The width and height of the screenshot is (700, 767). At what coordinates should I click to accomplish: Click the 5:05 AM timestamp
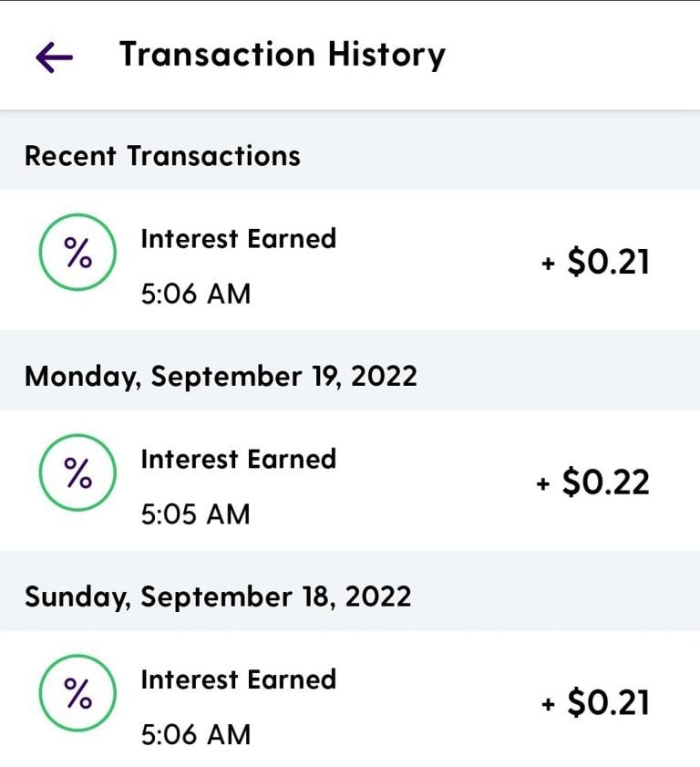click(x=196, y=514)
